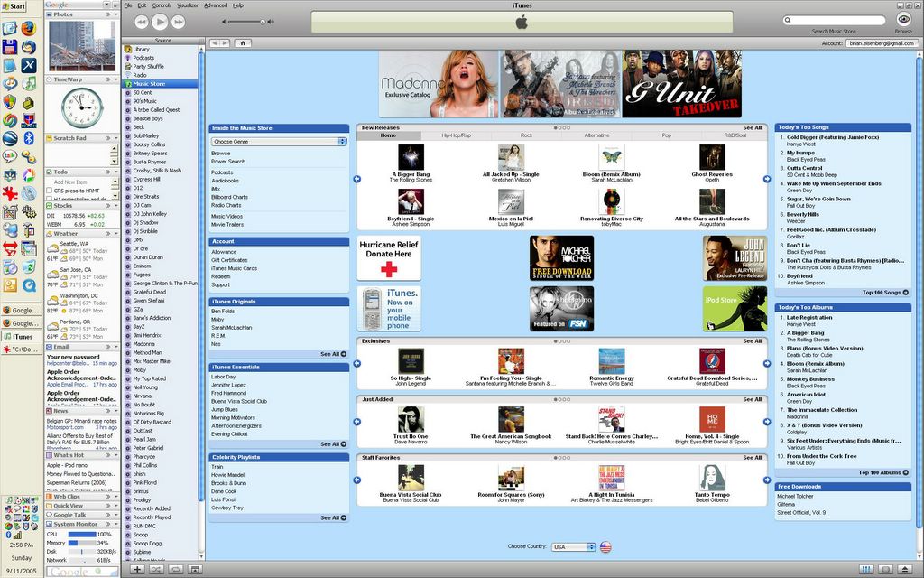924x578 pixels.
Task: Click the Gift Certificates link
Action: (x=229, y=260)
